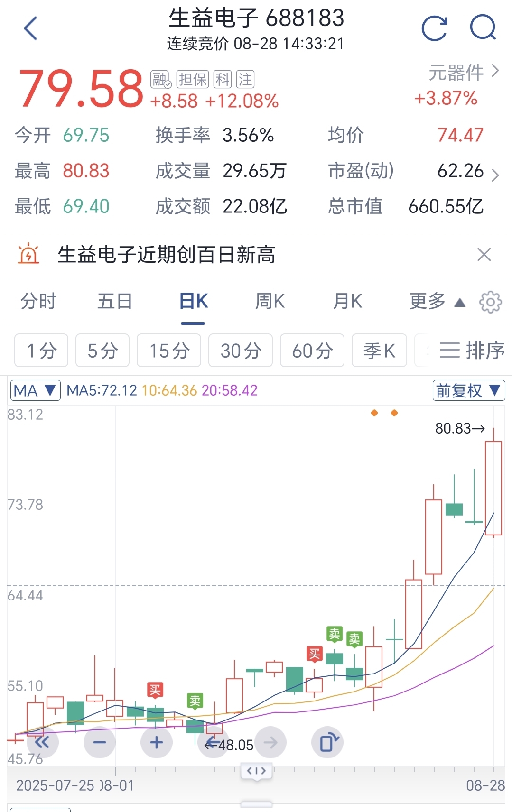Tap the 生益电子近期创百日新高 alert text
Viewport: 512px width, 812px height.
pyautogui.click(x=167, y=255)
